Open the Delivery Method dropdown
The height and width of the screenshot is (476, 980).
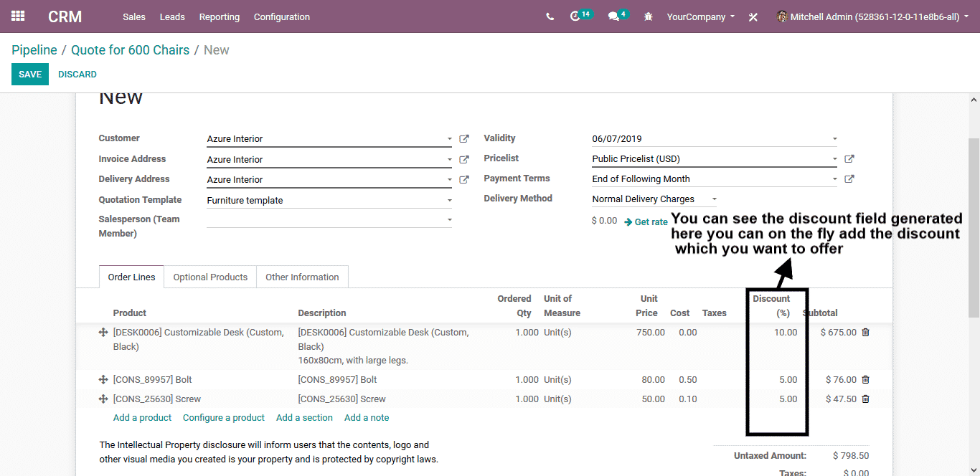tap(714, 199)
